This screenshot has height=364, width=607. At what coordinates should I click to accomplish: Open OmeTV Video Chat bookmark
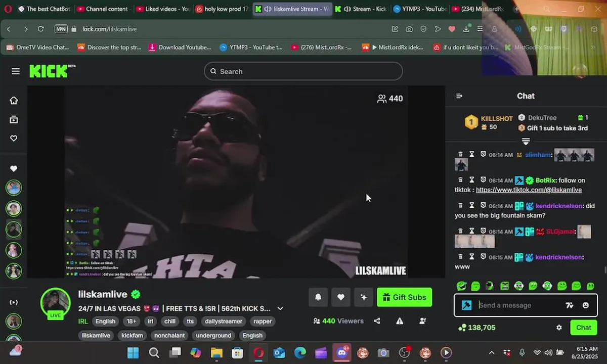tap(38, 48)
